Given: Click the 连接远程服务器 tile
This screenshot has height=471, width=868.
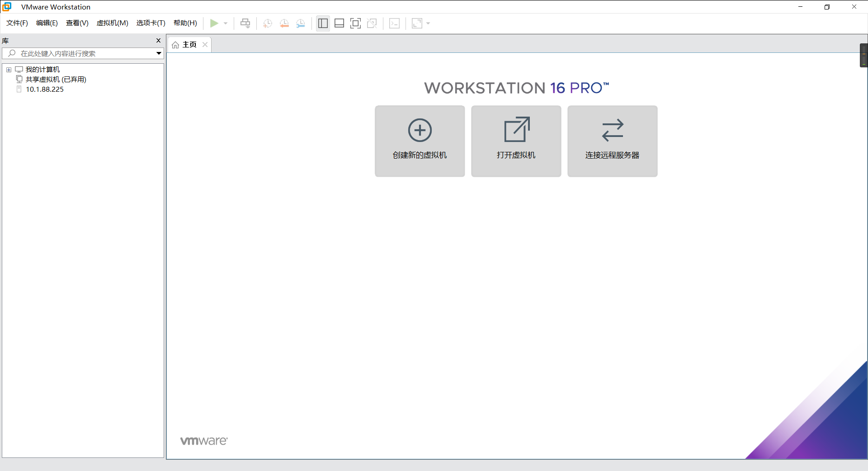Looking at the screenshot, I should 612,141.
